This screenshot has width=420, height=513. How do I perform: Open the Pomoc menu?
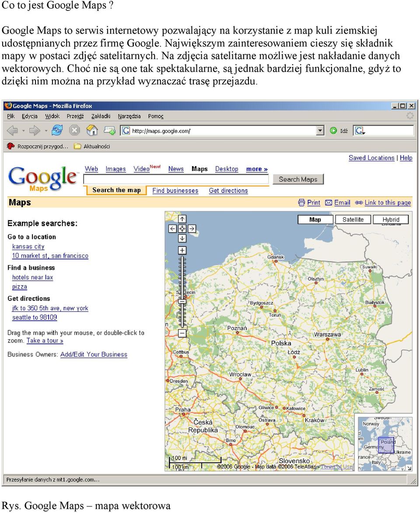tap(156, 116)
